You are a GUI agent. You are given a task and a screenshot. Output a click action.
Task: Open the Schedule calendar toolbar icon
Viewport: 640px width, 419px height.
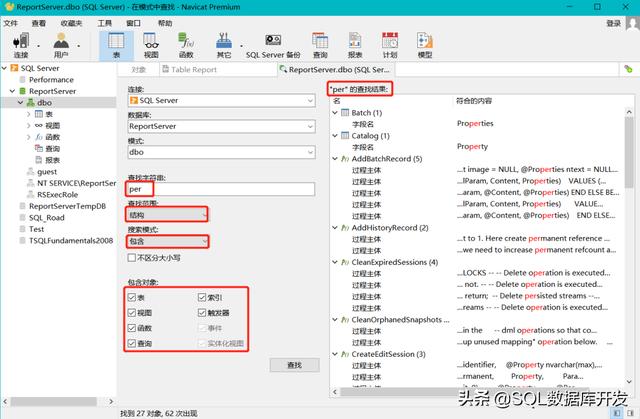coord(390,45)
